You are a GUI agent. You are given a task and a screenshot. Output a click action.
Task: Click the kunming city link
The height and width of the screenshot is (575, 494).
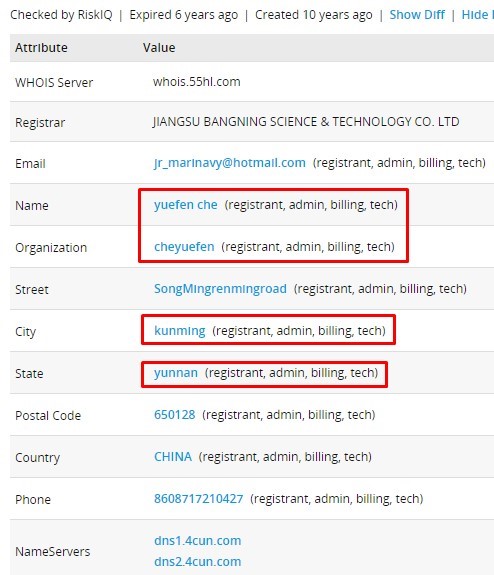pos(180,331)
